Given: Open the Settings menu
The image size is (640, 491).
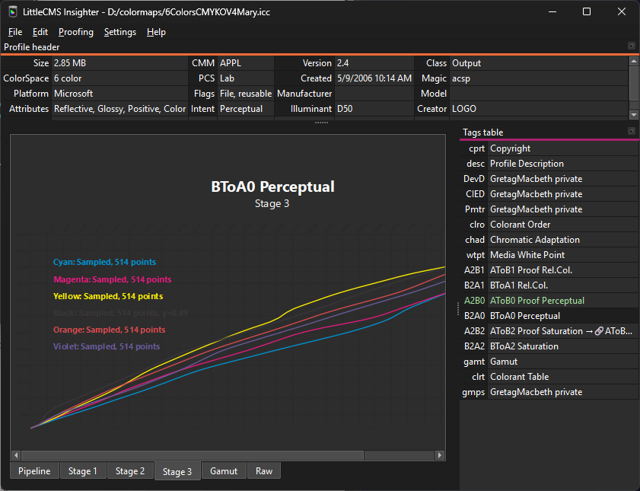Looking at the screenshot, I should point(120,32).
